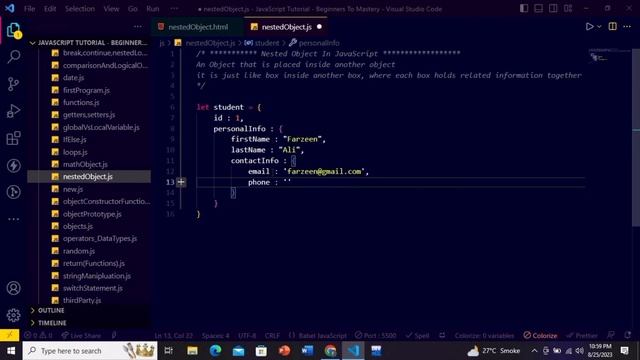Open notifications bell in status bar
The height and width of the screenshot is (360, 640).
pos(627,335)
